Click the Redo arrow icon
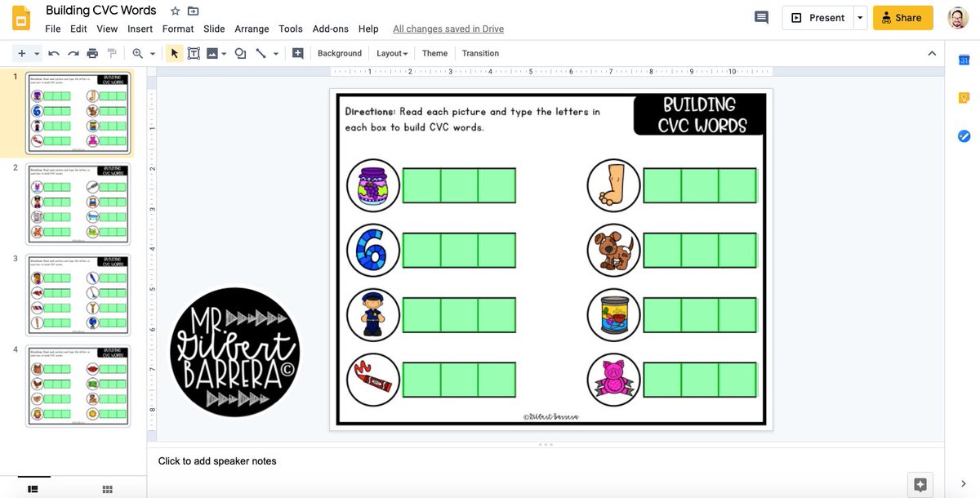The width and height of the screenshot is (980, 498). pyautogui.click(x=73, y=53)
